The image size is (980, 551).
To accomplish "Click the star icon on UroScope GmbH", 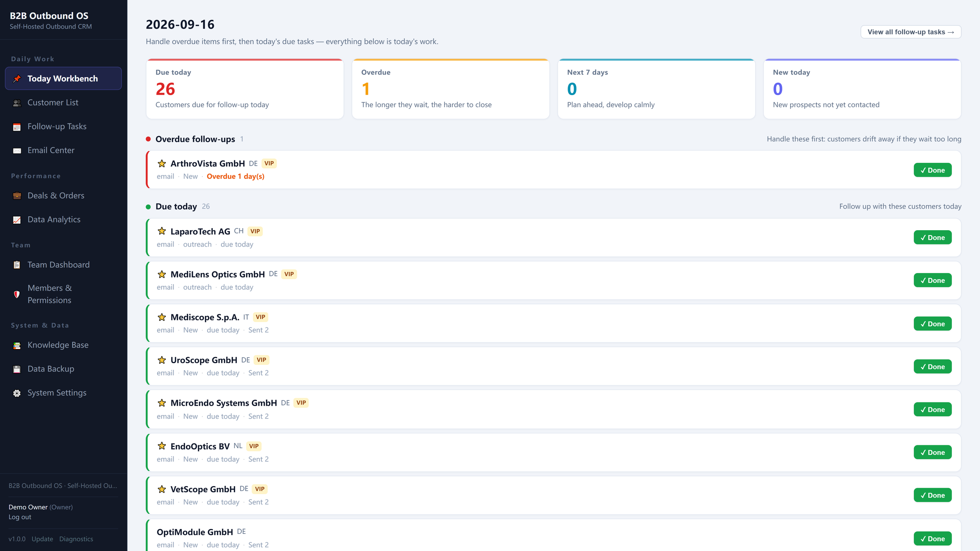I will (x=162, y=360).
